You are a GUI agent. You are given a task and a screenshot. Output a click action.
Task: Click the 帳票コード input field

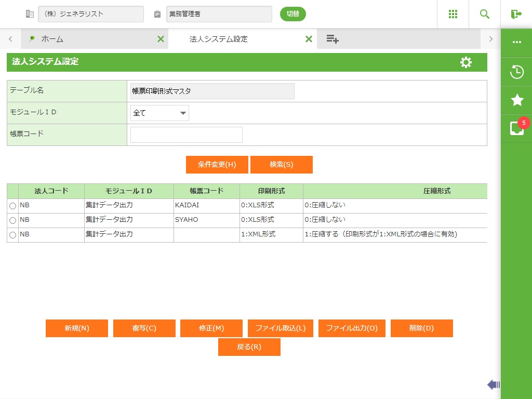coord(186,135)
